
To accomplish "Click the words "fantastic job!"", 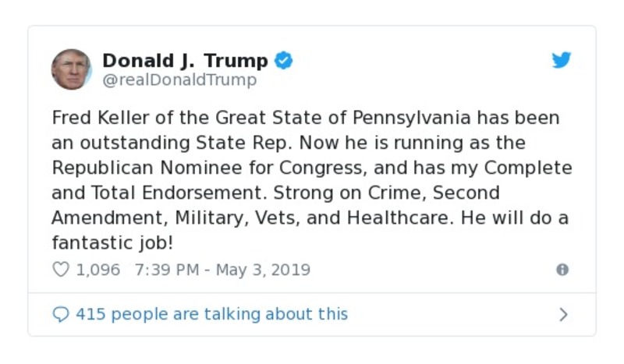I will point(112,243).
